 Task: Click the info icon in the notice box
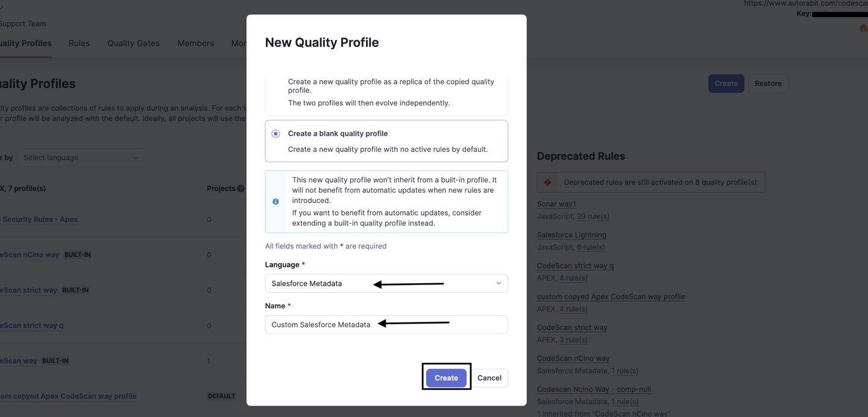pyautogui.click(x=275, y=202)
